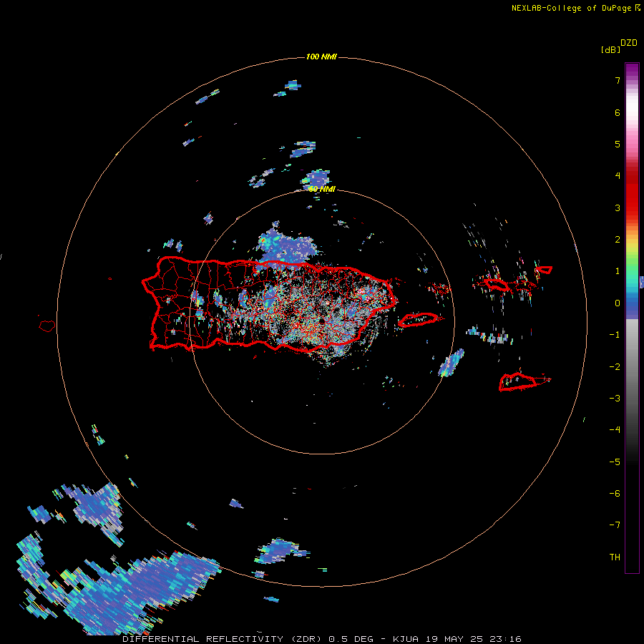The height and width of the screenshot is (644, 644).
Task: Click the small Mona island outline in west
Action: 47,326
